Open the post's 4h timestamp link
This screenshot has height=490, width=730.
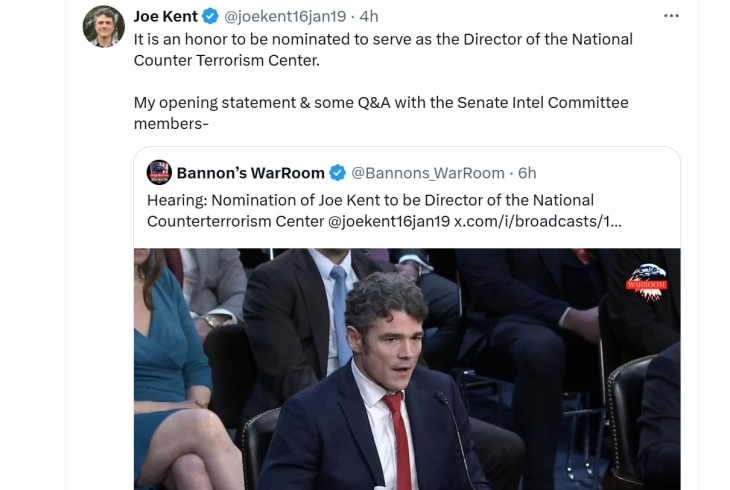tap(369, 16)
